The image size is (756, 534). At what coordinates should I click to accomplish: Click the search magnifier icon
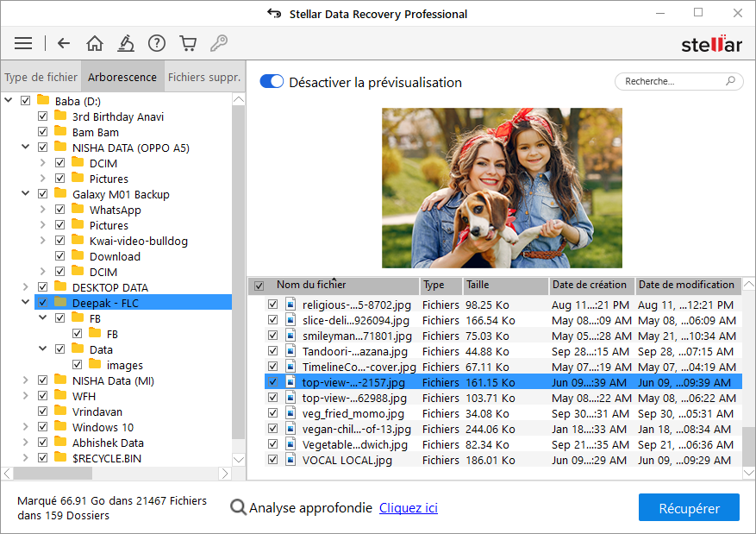[730, 81]
